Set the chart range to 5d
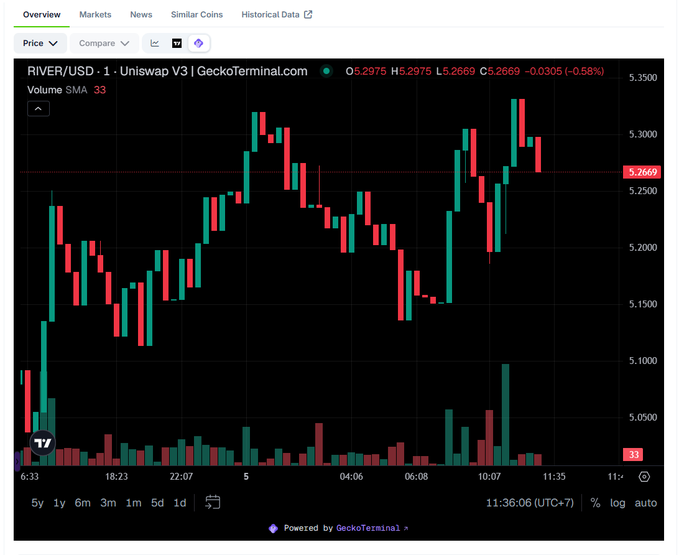The width and height of the screenshot is (679, 555). coord(157,503)
